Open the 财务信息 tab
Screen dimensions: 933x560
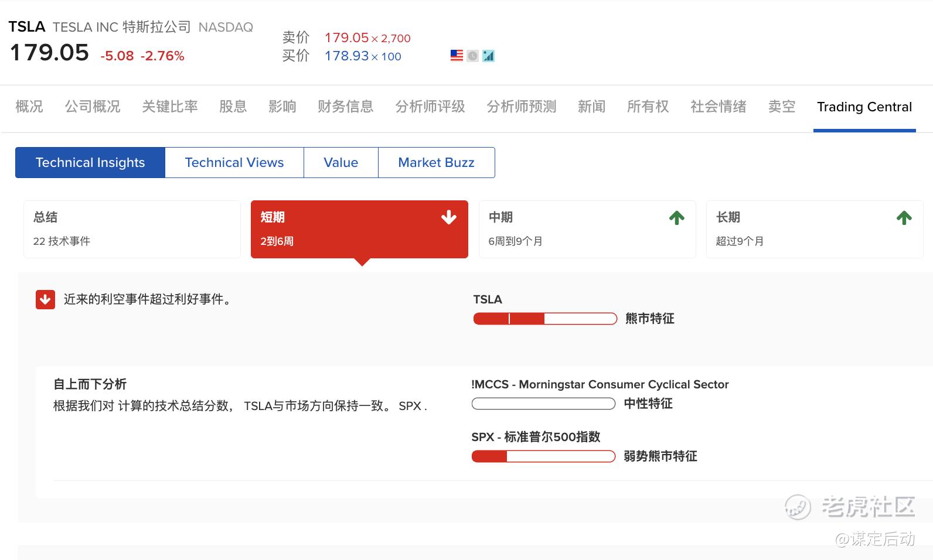click(346, 107)
